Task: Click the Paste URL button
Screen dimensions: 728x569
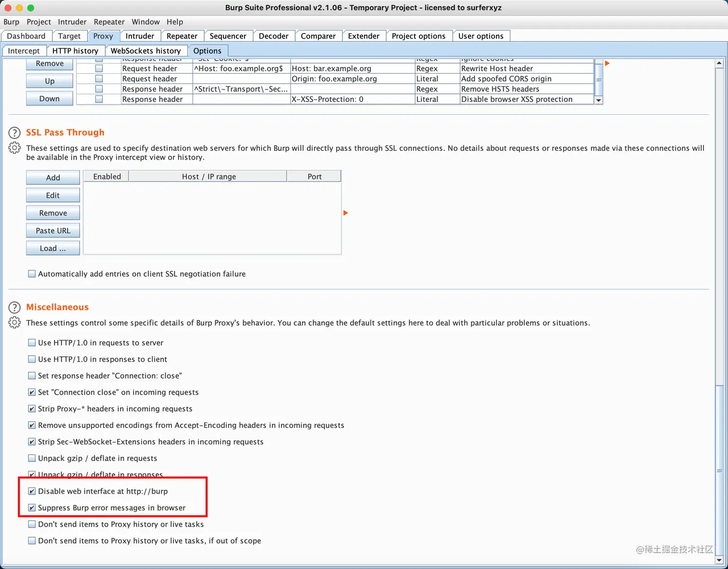Action: (x=53, y=230)
